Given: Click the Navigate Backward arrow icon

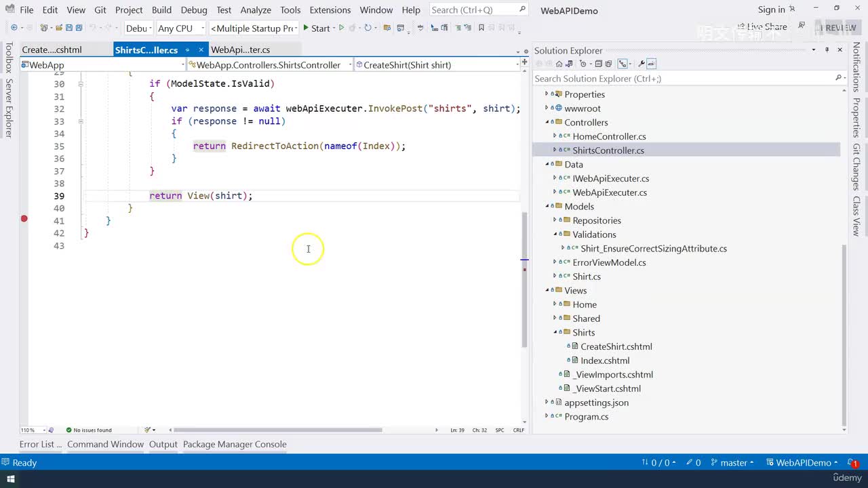Looking at the screenshot, I should [14, 28].
